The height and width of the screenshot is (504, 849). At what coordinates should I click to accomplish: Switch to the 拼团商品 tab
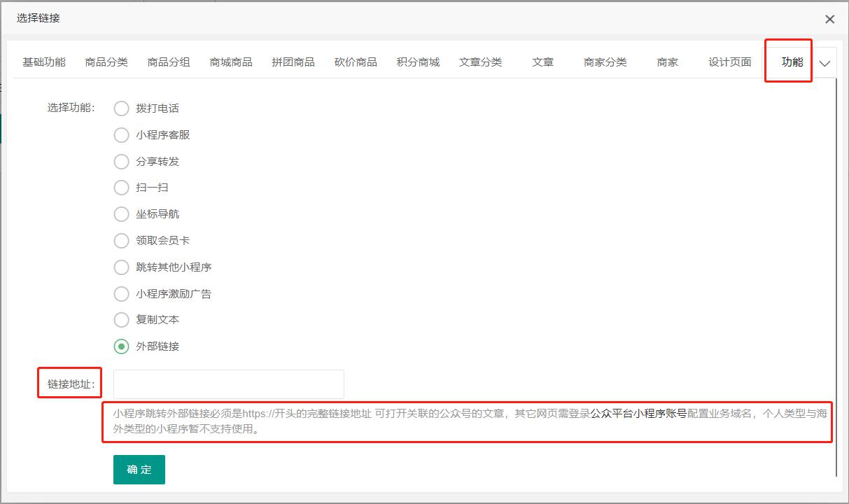click(293, 62)
